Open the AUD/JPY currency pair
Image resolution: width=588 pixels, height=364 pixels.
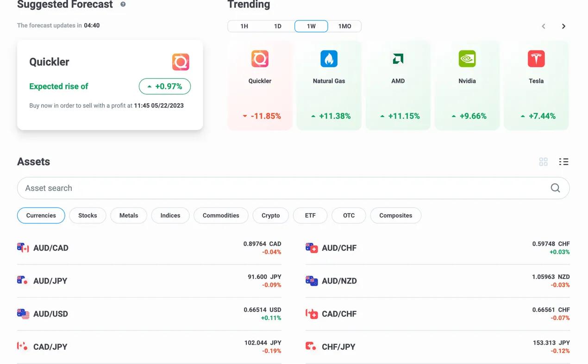pyautogui.click(x=149, y=281)
